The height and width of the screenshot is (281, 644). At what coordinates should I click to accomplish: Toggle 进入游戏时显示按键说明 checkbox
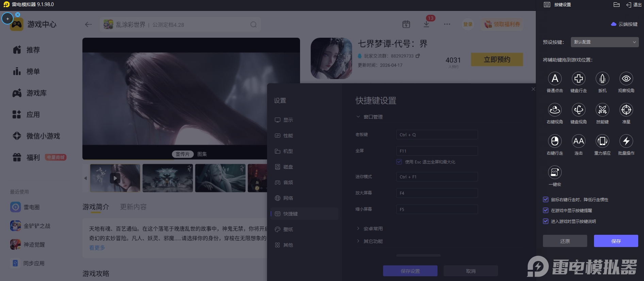(546, 222)
